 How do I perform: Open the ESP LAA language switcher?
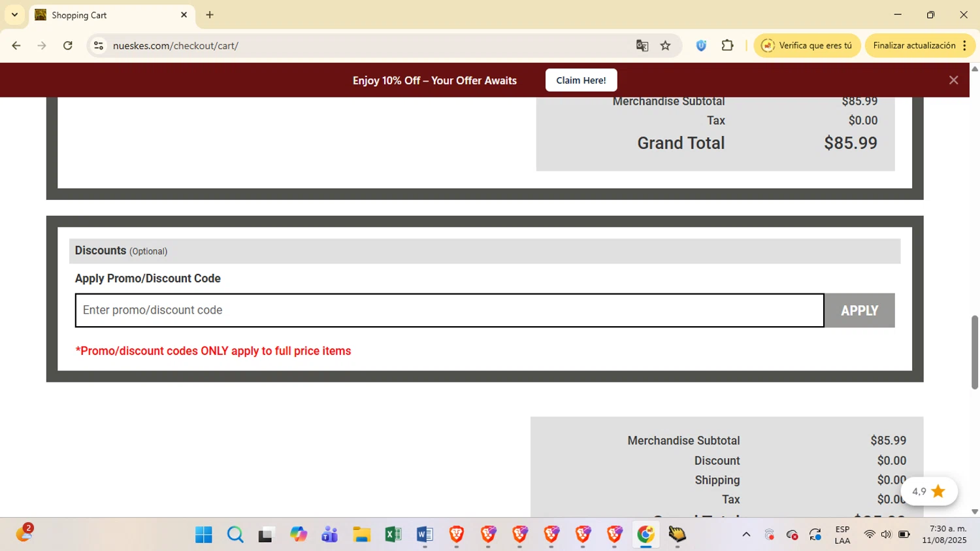point(842,535)
